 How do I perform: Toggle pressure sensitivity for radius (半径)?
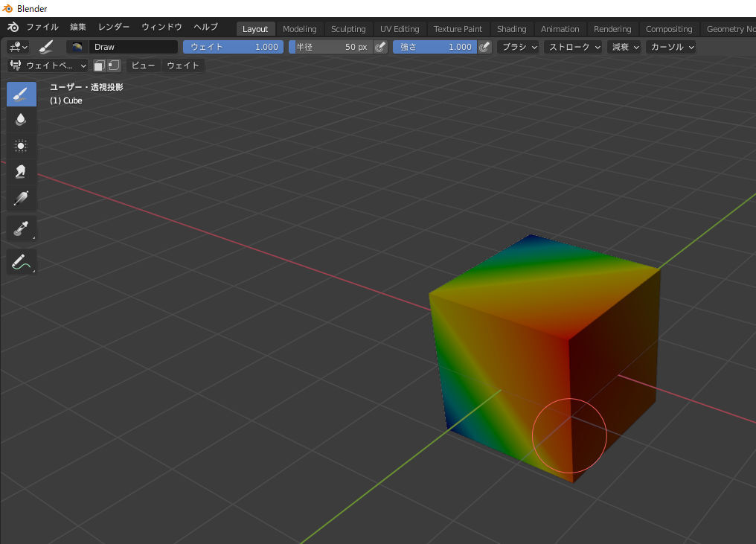[380, 47]
